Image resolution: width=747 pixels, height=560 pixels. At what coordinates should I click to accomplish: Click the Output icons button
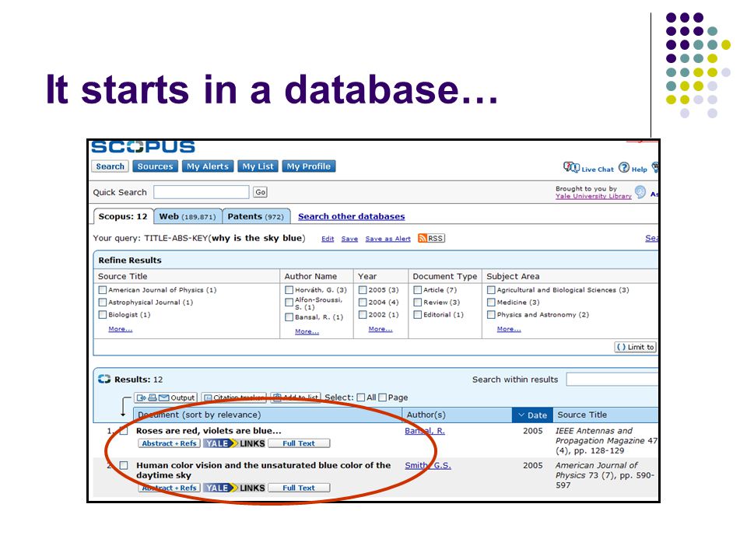click(x=166, y=397)
